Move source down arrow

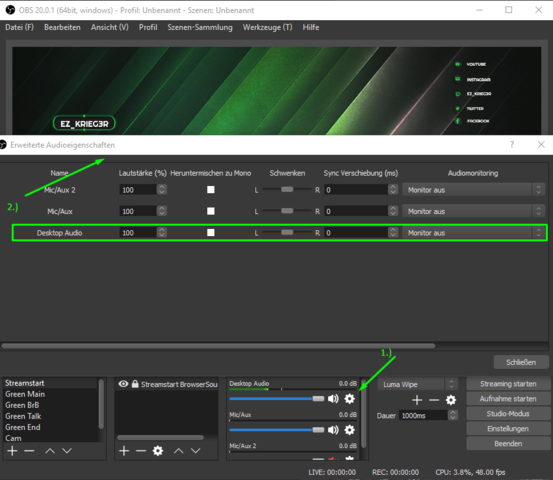pos(195,451)
